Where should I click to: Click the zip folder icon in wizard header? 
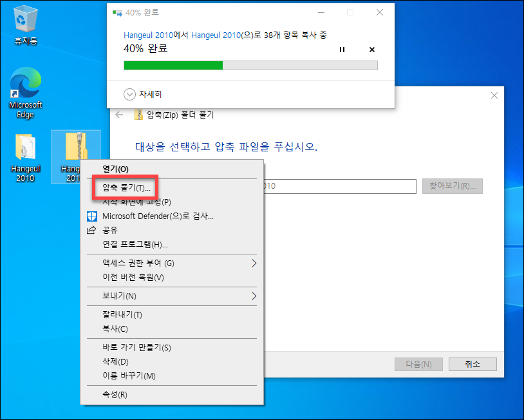tap(138, 115)
